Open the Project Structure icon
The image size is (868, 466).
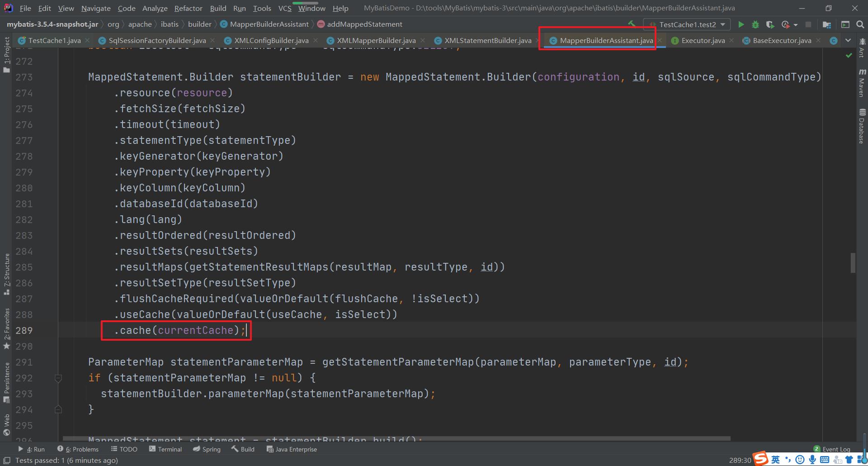pos(827,24)
